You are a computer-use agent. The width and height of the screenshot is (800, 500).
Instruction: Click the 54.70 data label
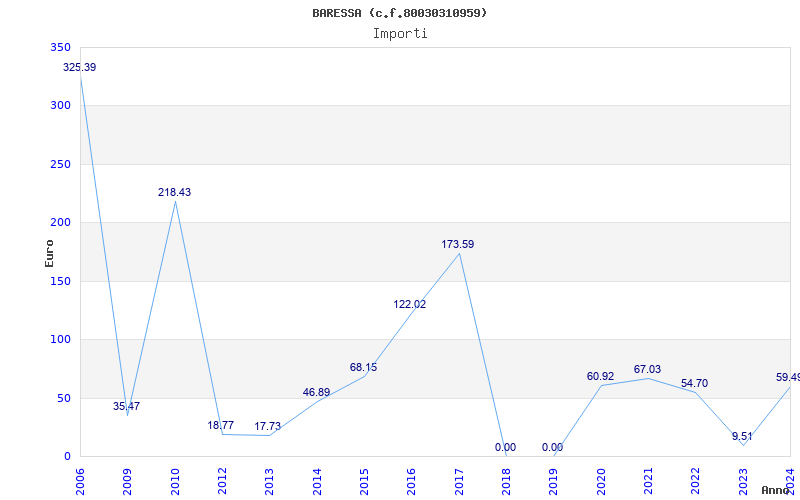pos(694,384)
